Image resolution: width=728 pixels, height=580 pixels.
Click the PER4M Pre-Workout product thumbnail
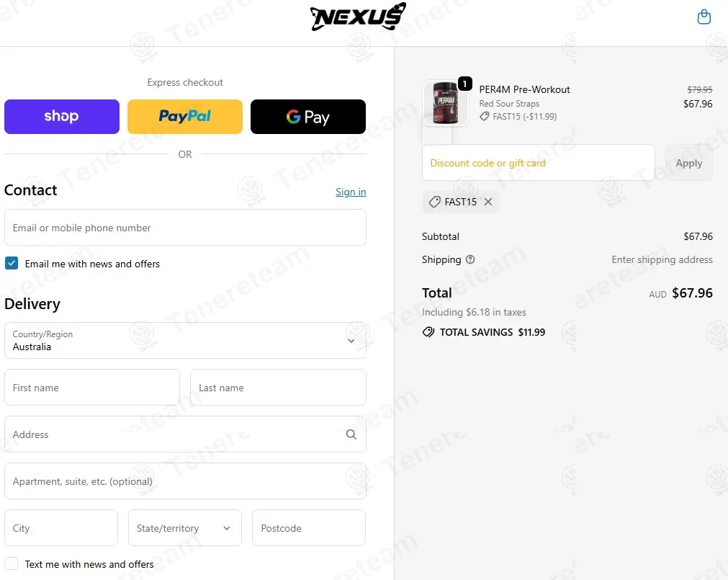point(445,103)
